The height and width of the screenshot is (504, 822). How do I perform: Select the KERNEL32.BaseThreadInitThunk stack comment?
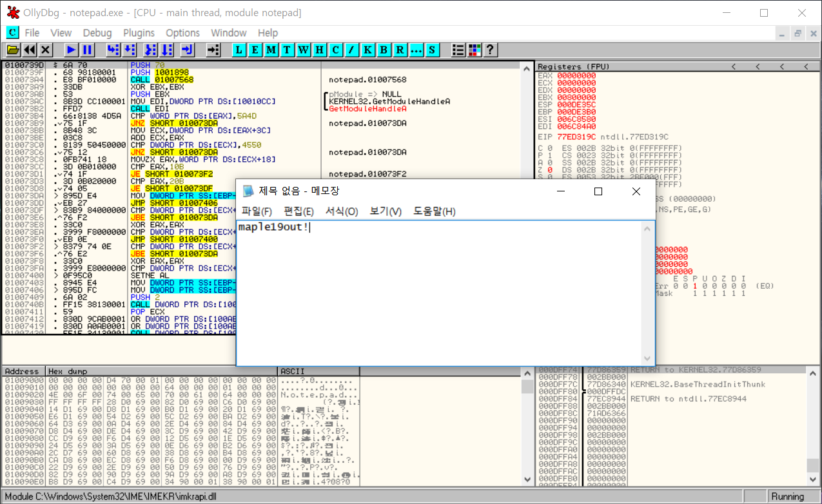pos(698,384)
